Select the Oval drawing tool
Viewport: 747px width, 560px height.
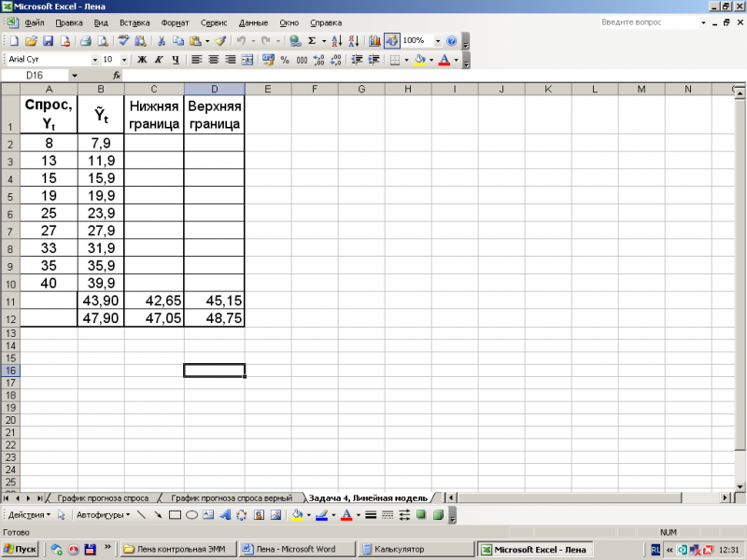(191, 515)
